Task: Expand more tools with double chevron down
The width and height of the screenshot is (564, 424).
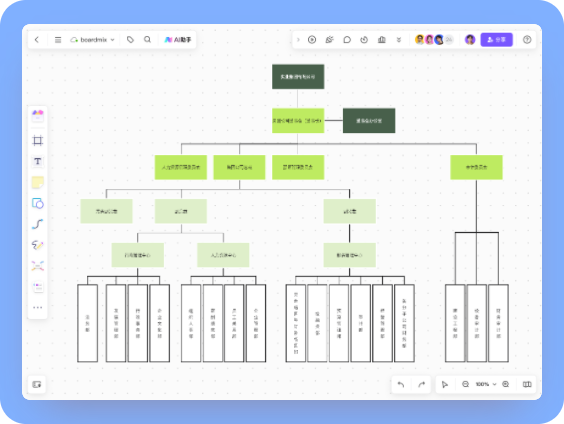Action: tap(399, 40)
